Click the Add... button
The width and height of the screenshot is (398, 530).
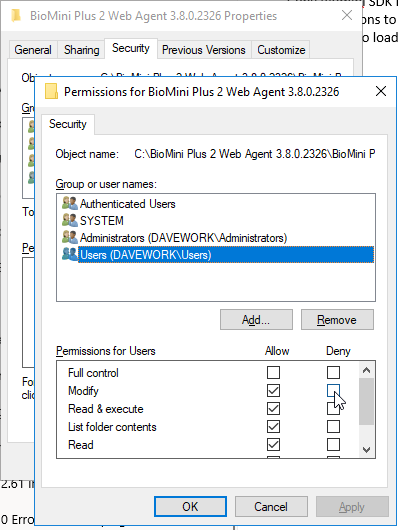(x=256, y=319)
